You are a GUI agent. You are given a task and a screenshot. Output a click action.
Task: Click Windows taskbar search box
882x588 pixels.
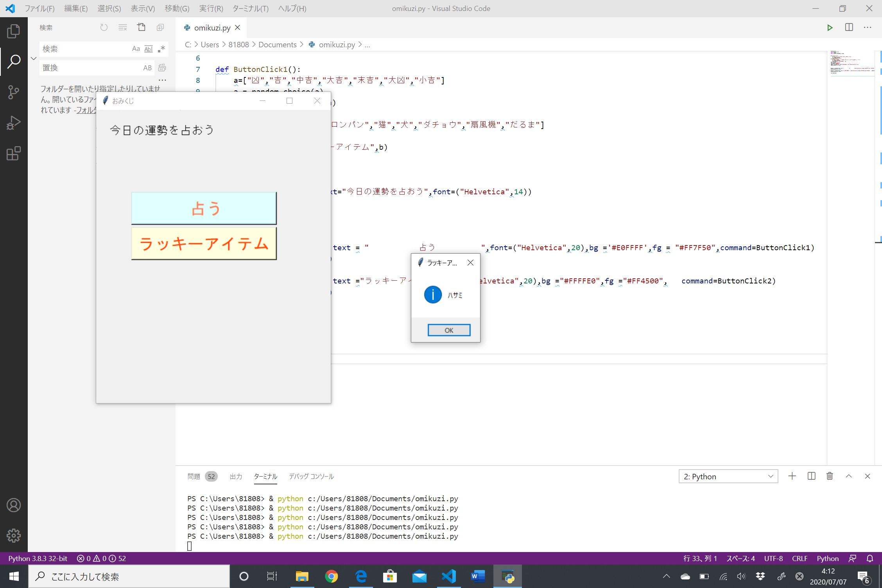point(129,576)
